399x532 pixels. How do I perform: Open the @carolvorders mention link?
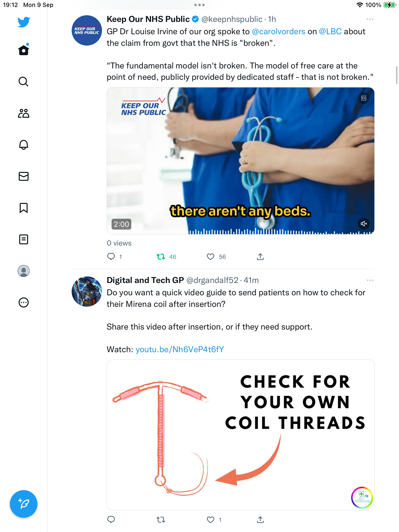coord(279,32)
